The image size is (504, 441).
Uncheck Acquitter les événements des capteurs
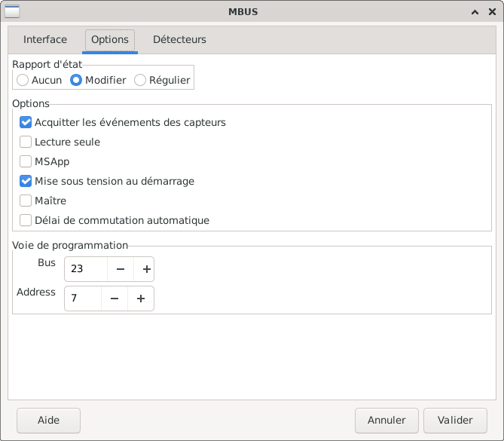coord(26,122)
